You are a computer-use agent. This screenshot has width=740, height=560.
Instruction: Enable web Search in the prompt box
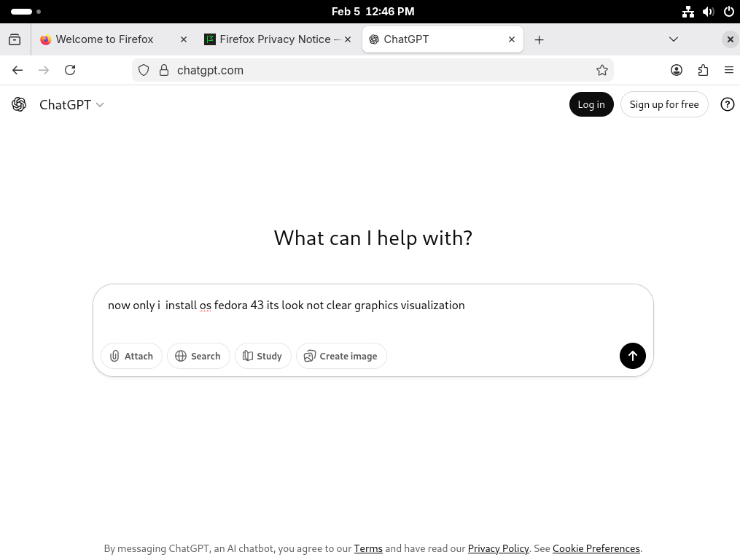(x=198, y=356)
